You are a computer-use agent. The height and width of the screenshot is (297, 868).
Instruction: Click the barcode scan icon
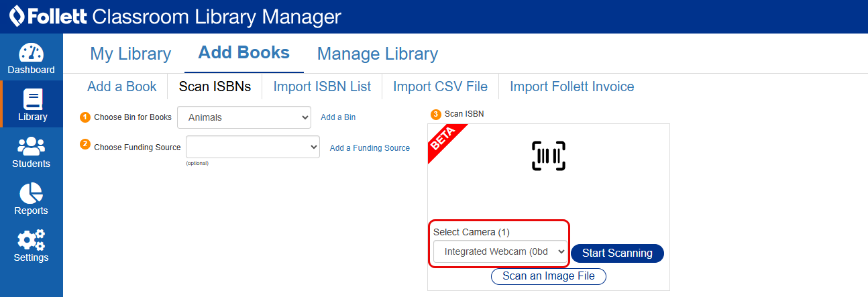548,156
